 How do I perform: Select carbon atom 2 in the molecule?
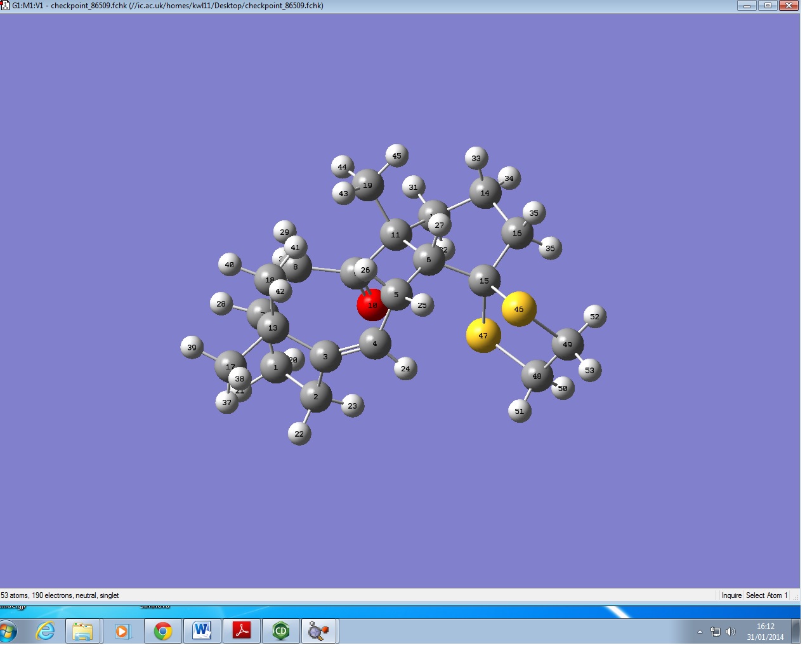pos(316,397)
